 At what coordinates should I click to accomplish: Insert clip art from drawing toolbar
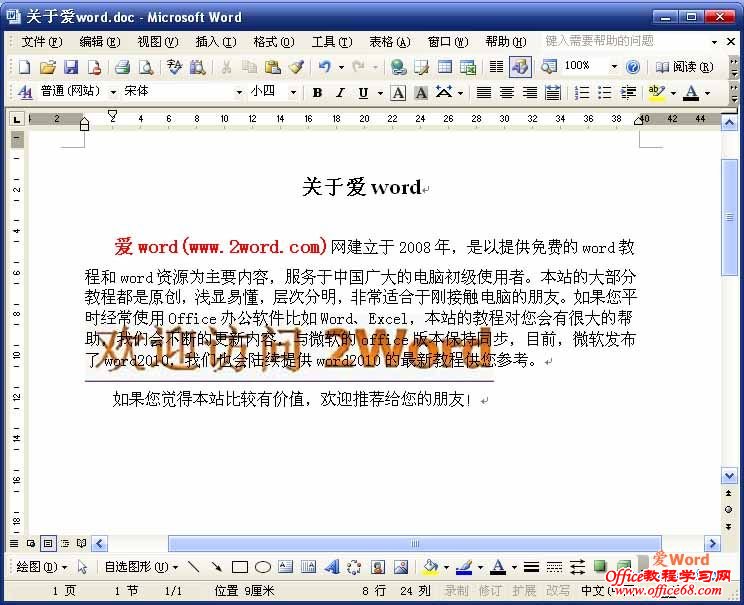tap(378, 567)
